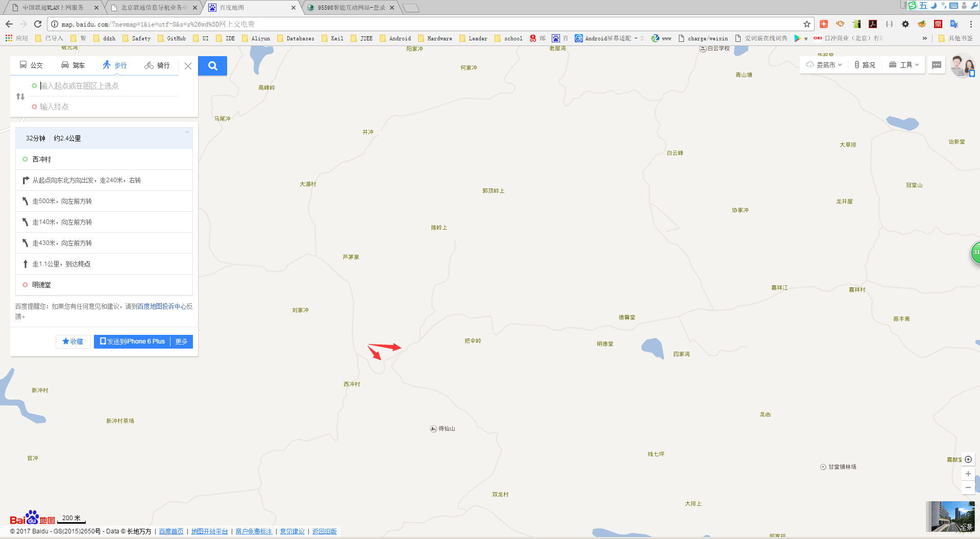This screenshot has height=539, width=980.
Task: Click the orange monkey extension icon
Action: [x=840, y=24]
